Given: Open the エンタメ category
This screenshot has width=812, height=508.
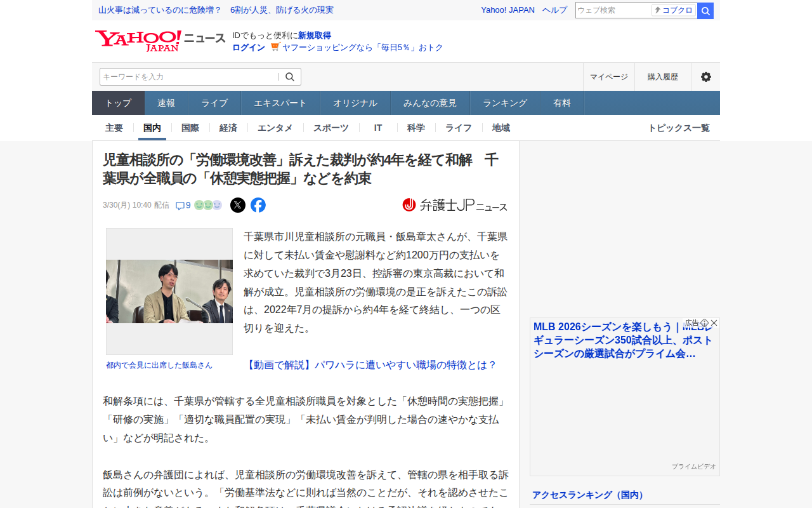Looking at the screenshot, I should [275, 128].
